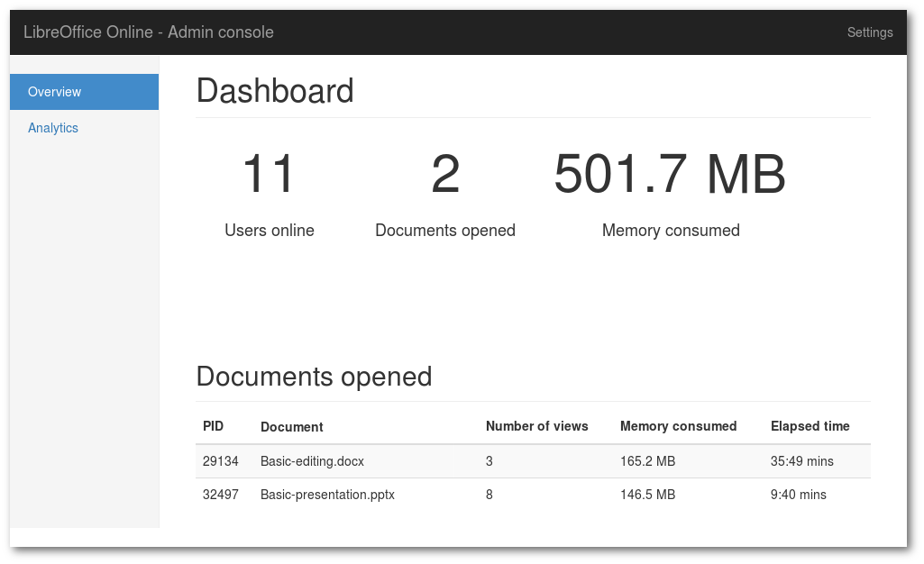Click the Documents opened section heading
This screenshot has height=564, width=924.
pos(314,376)
